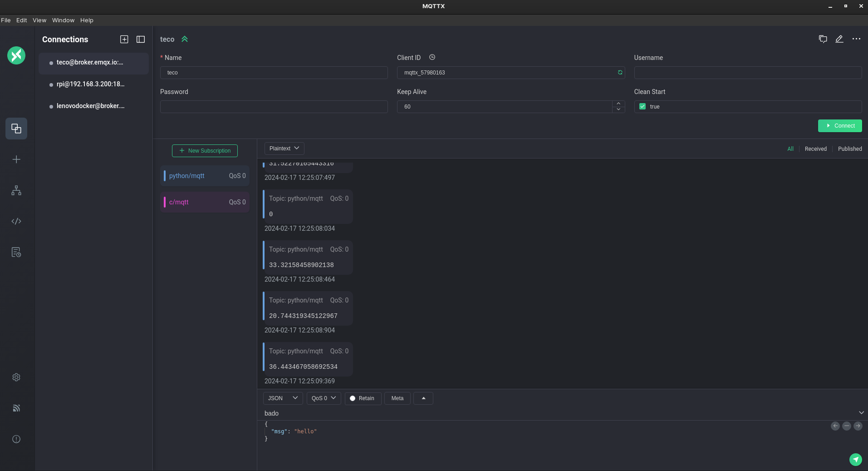Screen dimensions: 868x471
Task: Increase Keep Alive value with up arrow
Action: coord(618,104)
